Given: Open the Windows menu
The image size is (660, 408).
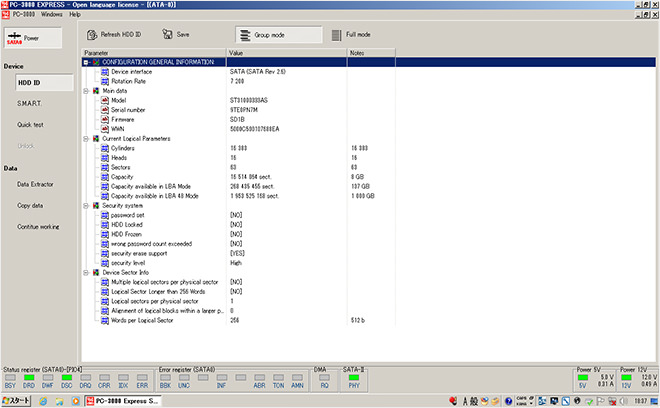Looking at the screenshot, I should (x=52, y=14).
